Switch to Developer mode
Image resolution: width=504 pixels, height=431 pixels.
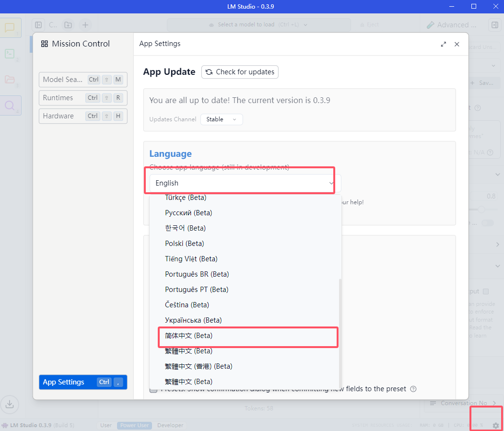coord(170,425)
